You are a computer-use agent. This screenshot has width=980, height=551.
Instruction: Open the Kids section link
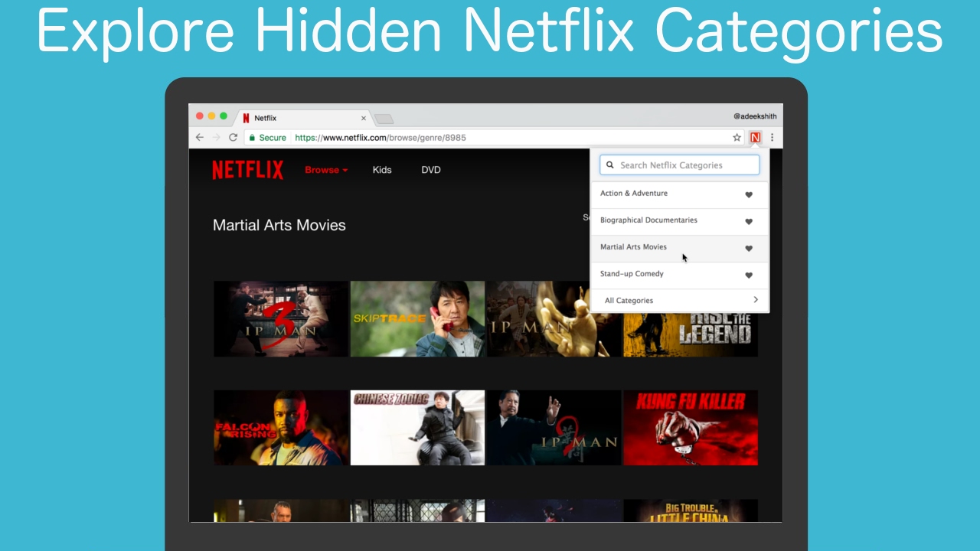point(382,170)
